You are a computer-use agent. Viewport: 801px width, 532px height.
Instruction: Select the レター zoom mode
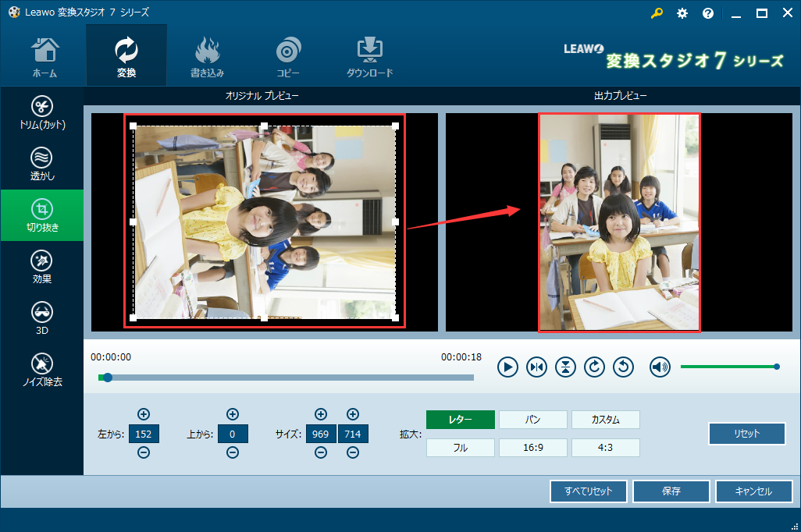(x=460, y=420)
